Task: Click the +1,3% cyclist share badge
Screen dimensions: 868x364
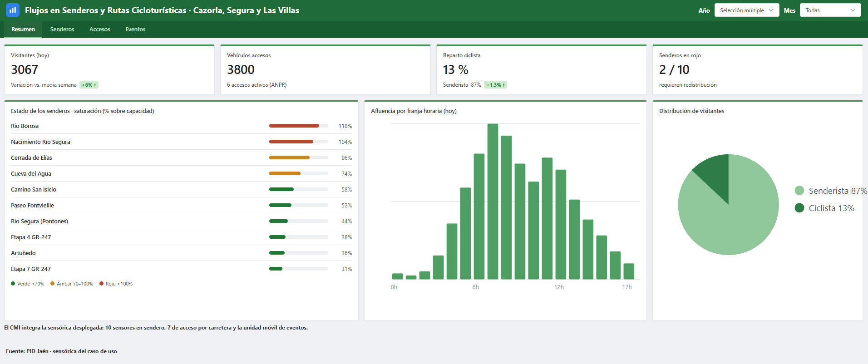Action: pyautogui.click(x=495, y=85)
